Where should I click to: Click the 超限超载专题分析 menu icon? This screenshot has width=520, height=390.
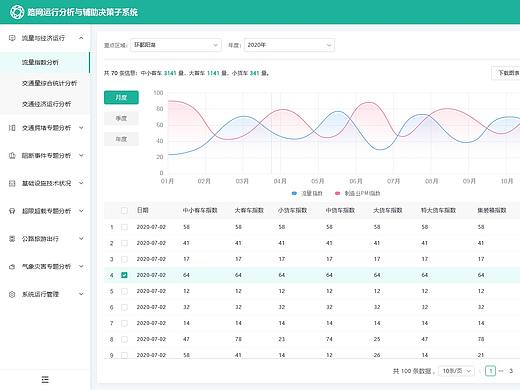click(x=12, y=211)
